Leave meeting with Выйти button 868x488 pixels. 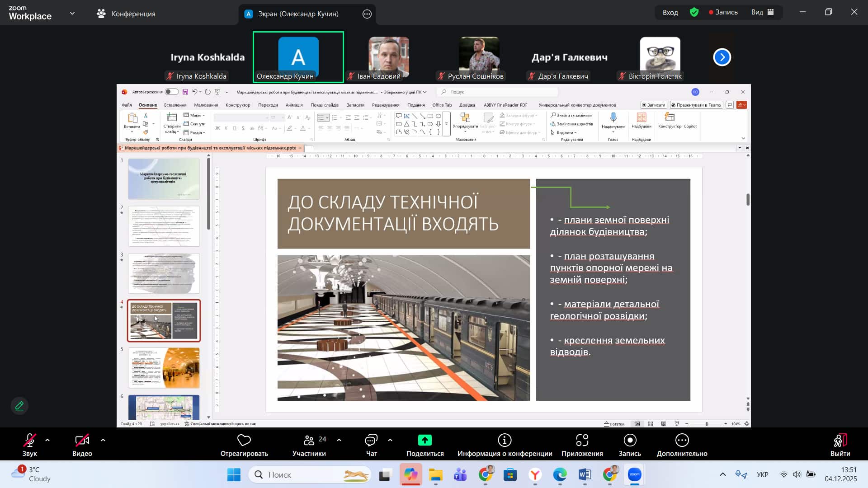point(840,440)
